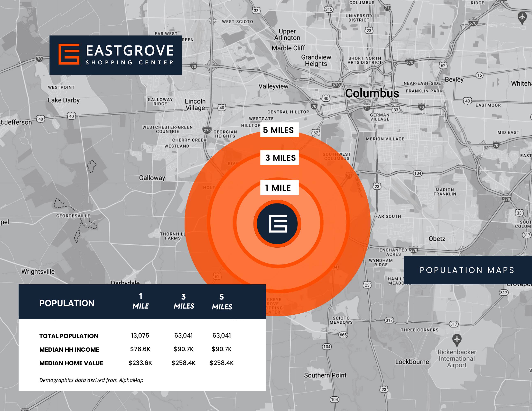Click the POPULATION MAPS banner
This screenshot has width=532, height=411.
pyautogui.click(x=467, y=270)
